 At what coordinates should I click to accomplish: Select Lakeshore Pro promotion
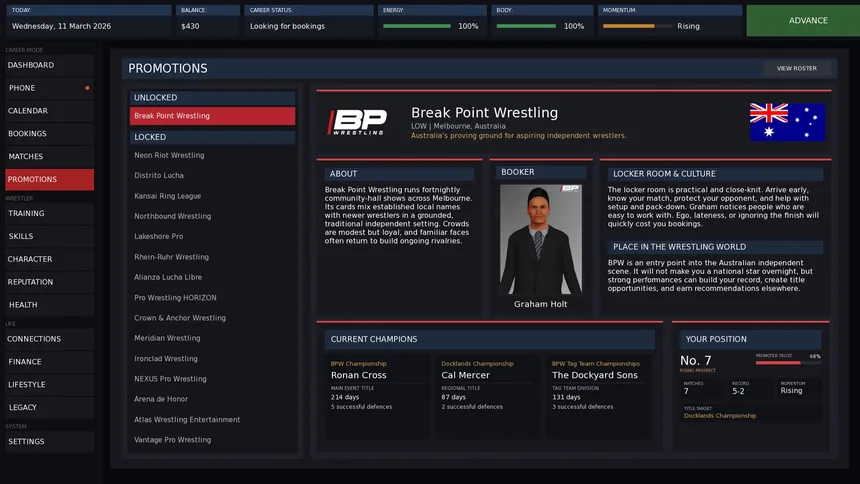pos(212,237)
